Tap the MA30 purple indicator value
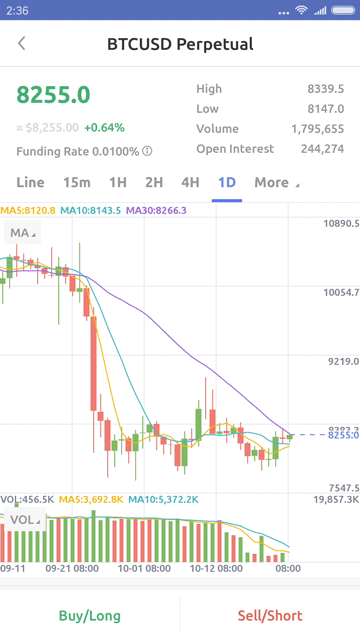The image size is (360, 640). coord(156,211)
